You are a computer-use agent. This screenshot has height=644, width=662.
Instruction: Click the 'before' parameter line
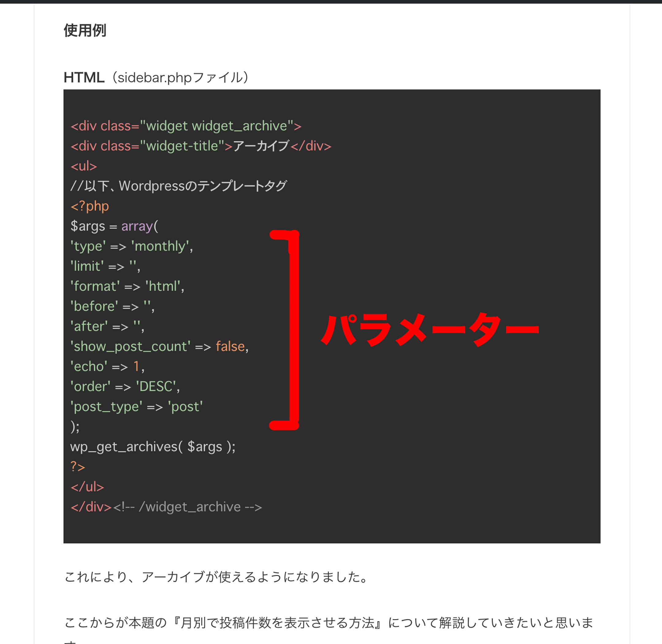click(x=112, y=306)
